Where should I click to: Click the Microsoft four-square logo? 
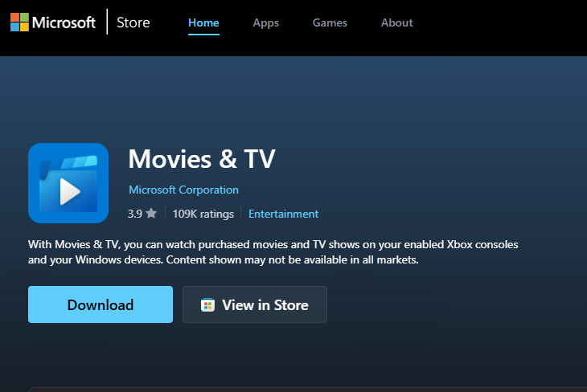(x=20, y=22)
